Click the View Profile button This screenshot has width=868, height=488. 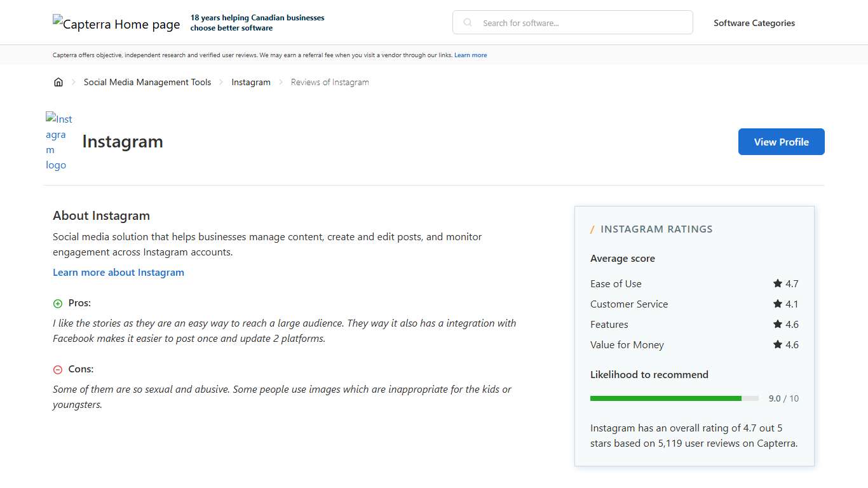pos(781,142)
